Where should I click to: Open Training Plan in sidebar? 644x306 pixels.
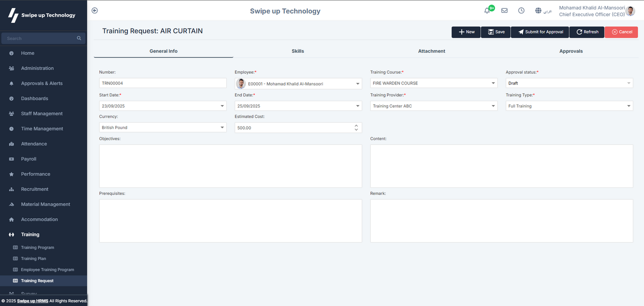(34, 259)
